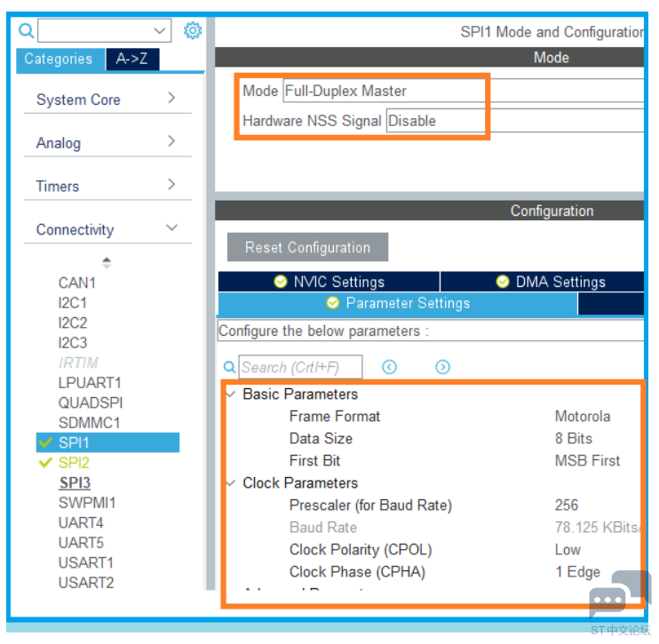Click the Reset Configuration button
The height and width of the screenshot is (644, 659).
pyautogui.click(x=307, y=247)
